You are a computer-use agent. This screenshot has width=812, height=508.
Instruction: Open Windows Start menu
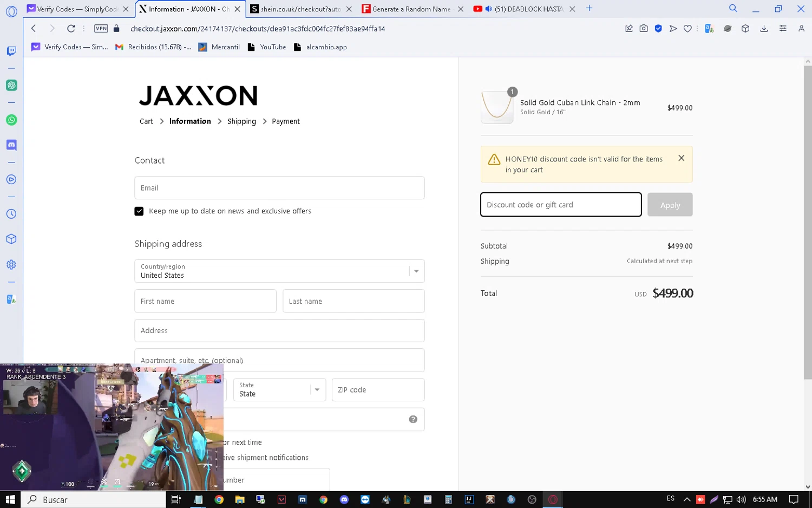tap(10, 499)
